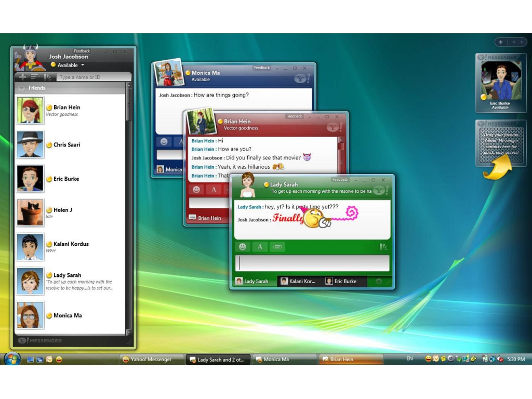Image resolution: width=532 pixels, height=399 pixels.
Task: Click the plug-ins icon in Lady Sarah's chat toolbar
Action: coord(383,247)
